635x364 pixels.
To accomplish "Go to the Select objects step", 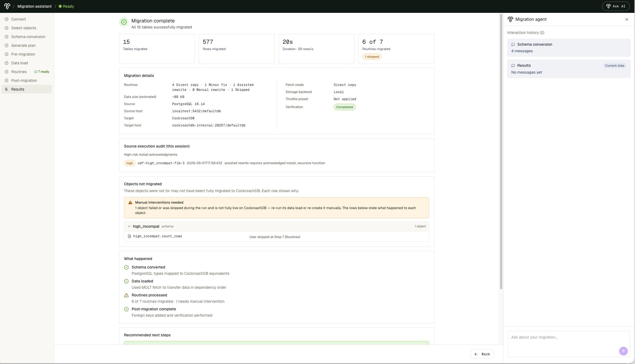I will pyautogui.click(x=27, y=28).
